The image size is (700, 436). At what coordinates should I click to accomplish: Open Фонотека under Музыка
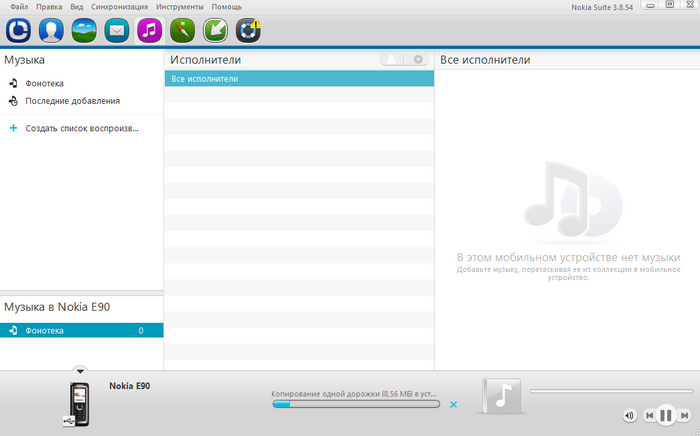(x=44, y=83)
